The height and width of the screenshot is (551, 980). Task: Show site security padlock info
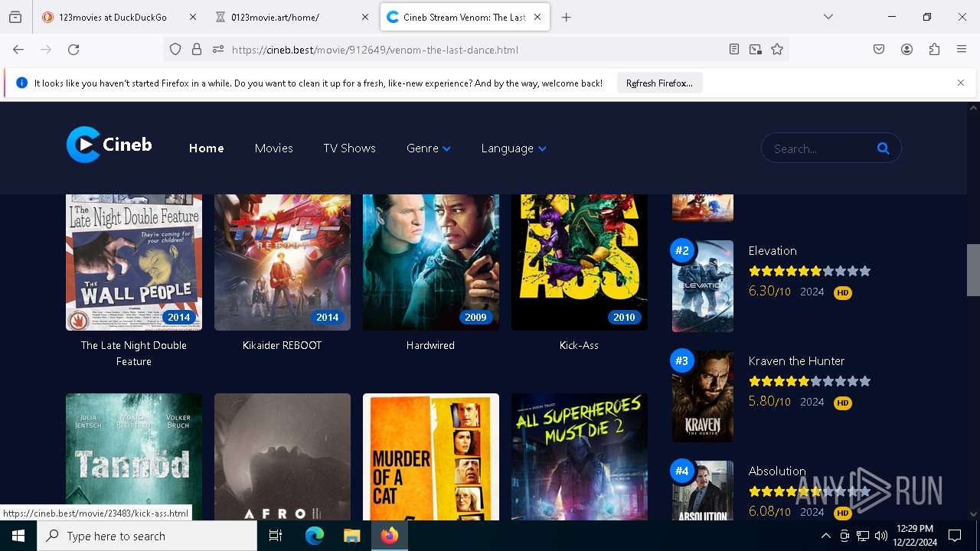click(197, 49)
